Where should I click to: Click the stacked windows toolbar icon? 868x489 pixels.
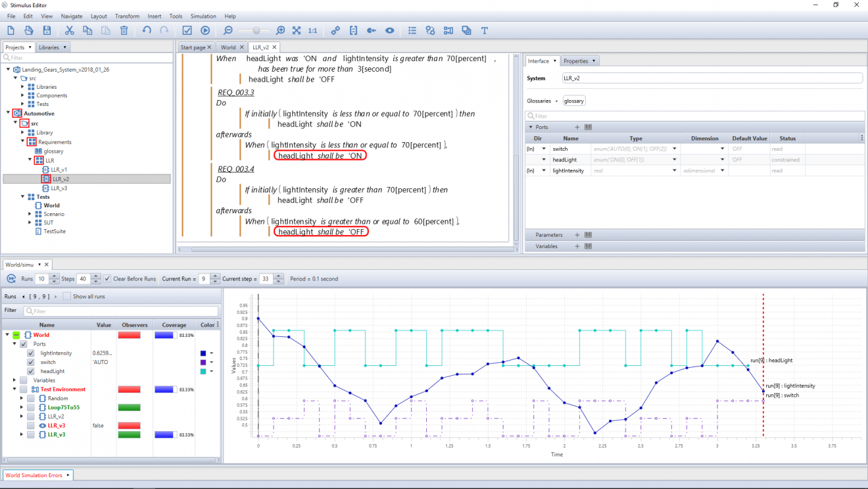tap(466, 30)
